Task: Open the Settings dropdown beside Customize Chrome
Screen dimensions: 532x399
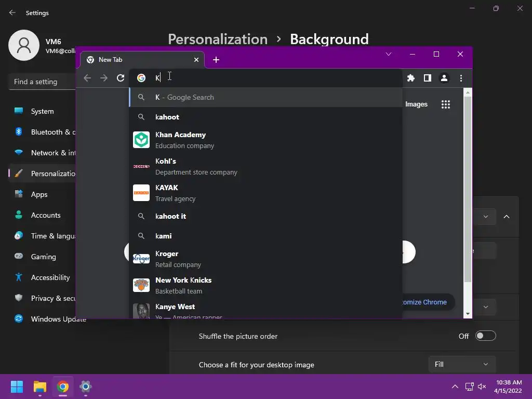Action: [x=486, y=307]
